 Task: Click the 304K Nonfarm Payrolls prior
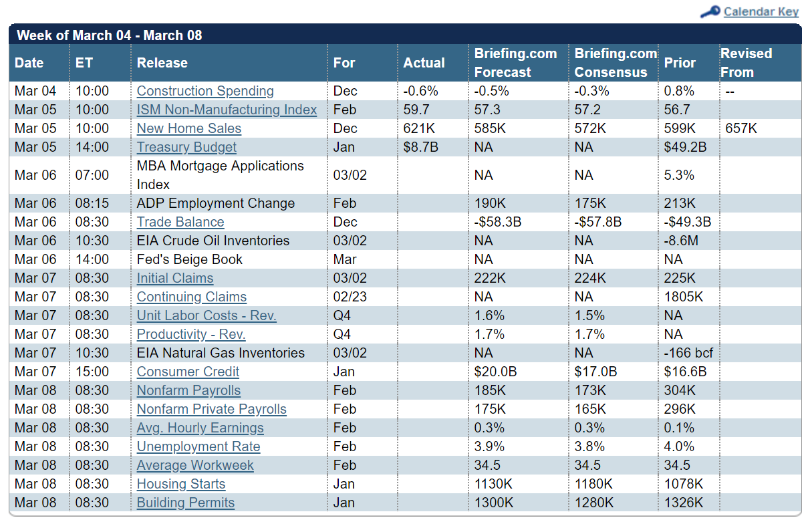[680, 390]
